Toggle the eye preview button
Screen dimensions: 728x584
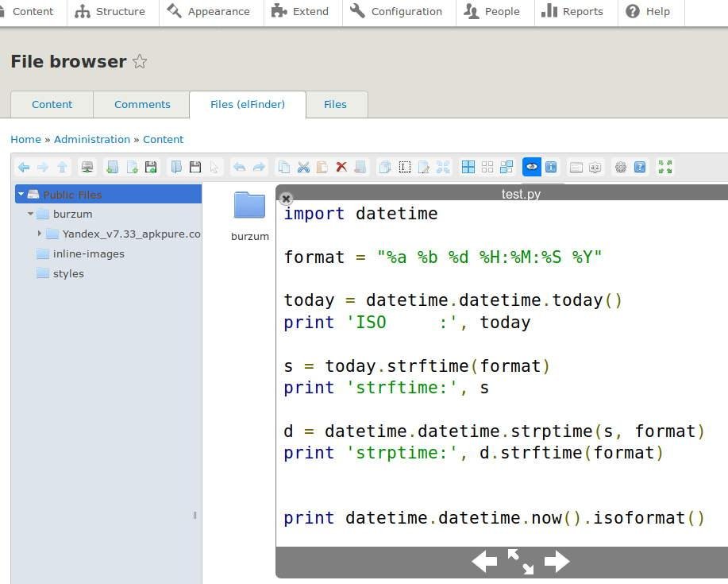click(532, 167)
